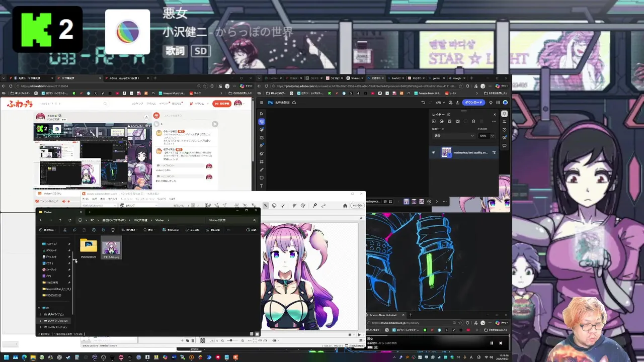Click Add new layer icon in Layers panel
The height and width of the screenshot is (362, 644).
pos(434,121)
